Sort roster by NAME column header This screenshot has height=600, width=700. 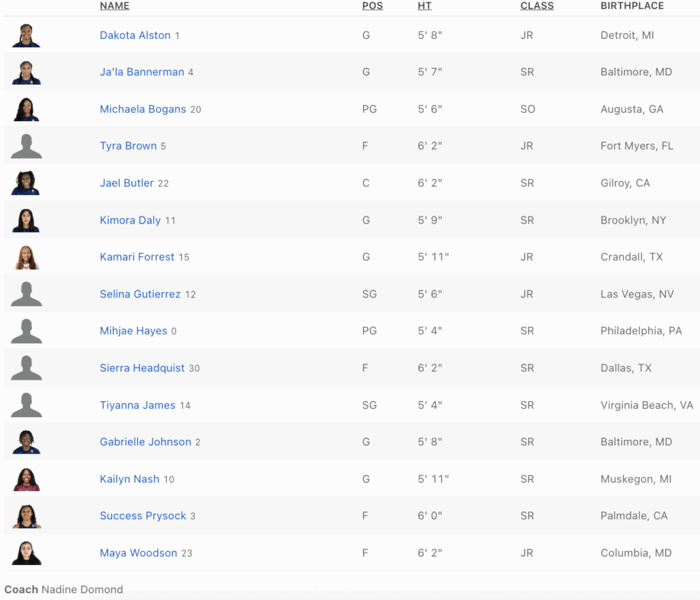click(x=114, y=6)
